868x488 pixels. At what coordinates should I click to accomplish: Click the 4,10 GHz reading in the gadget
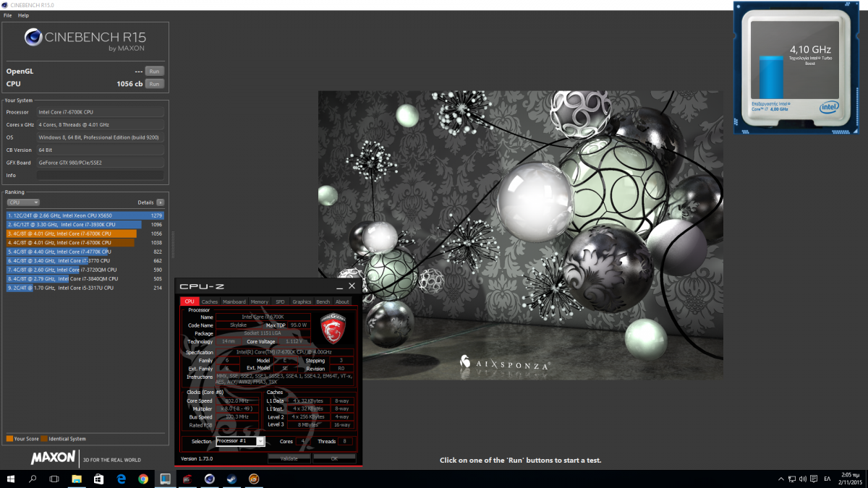[x=810, y=50]
